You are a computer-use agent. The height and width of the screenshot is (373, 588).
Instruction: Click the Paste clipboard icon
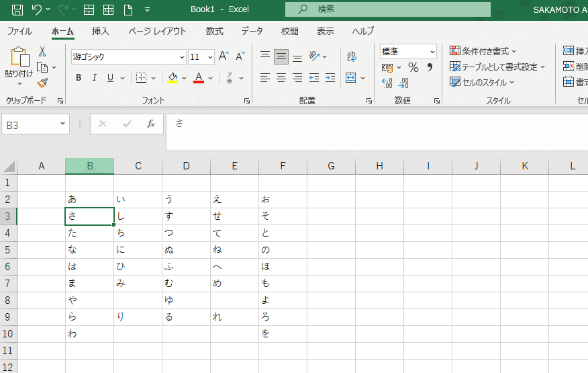19,57
